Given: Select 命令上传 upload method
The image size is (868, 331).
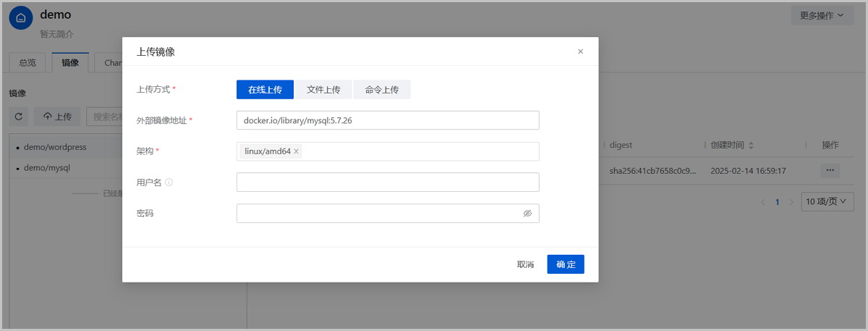Looking at the screenshot, I should (382, 90).
